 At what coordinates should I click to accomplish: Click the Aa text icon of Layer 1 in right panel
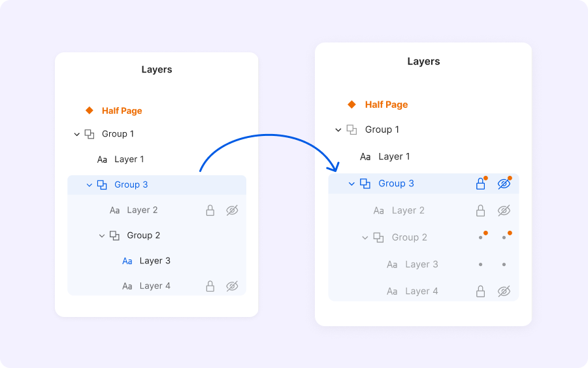(x=365, y=157)
